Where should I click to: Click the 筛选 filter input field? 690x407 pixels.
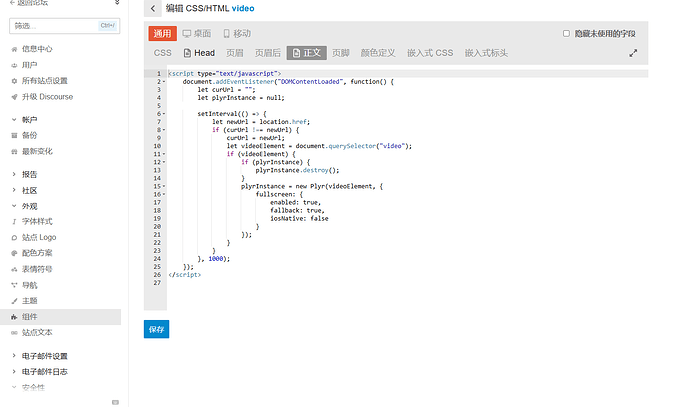64,26
